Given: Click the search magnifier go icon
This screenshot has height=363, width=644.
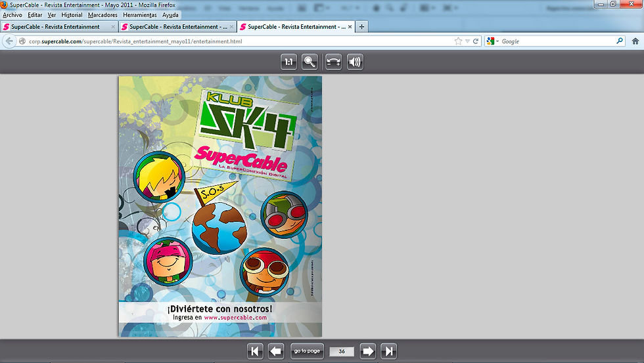Looking at the screenshot, I should pyautogui.click(x=619, y=41).
